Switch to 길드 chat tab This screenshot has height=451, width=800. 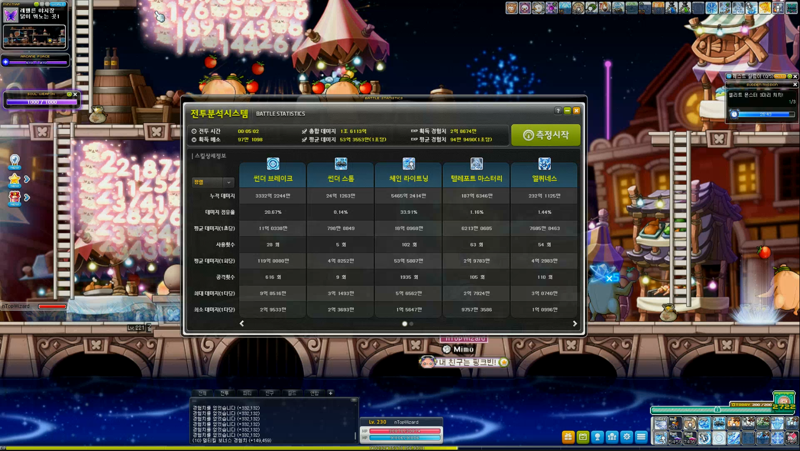pos(292,393)
